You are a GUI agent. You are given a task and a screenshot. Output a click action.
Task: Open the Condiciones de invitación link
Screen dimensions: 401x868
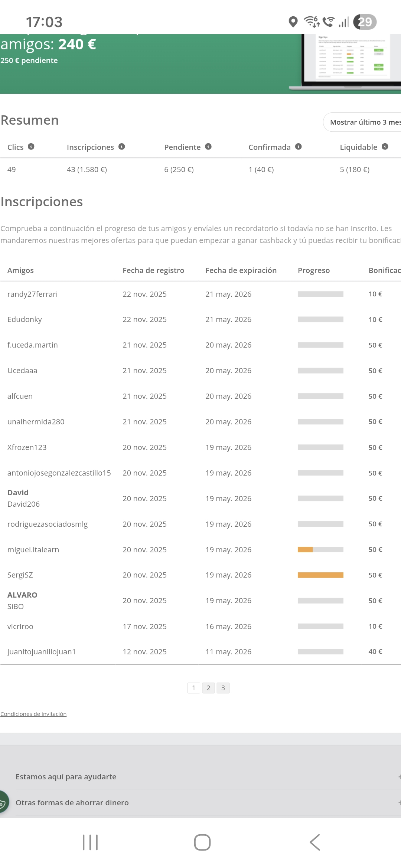33,714
